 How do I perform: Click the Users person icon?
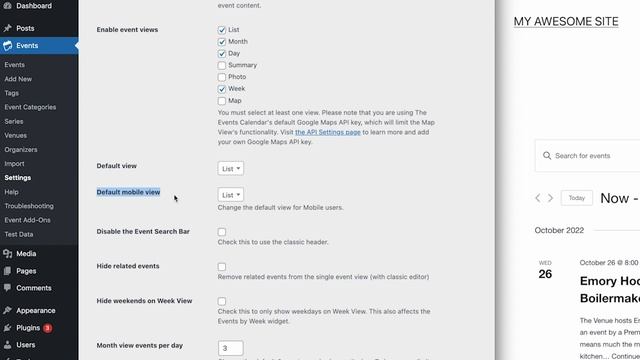coord(7,345)
